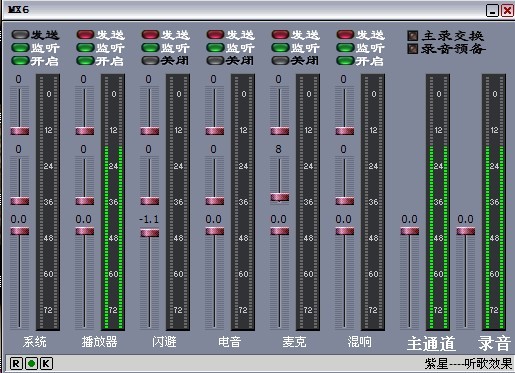The image size is (515, 373).
Task: Click the K button in the status bar
Action: [x=46, y=363]
